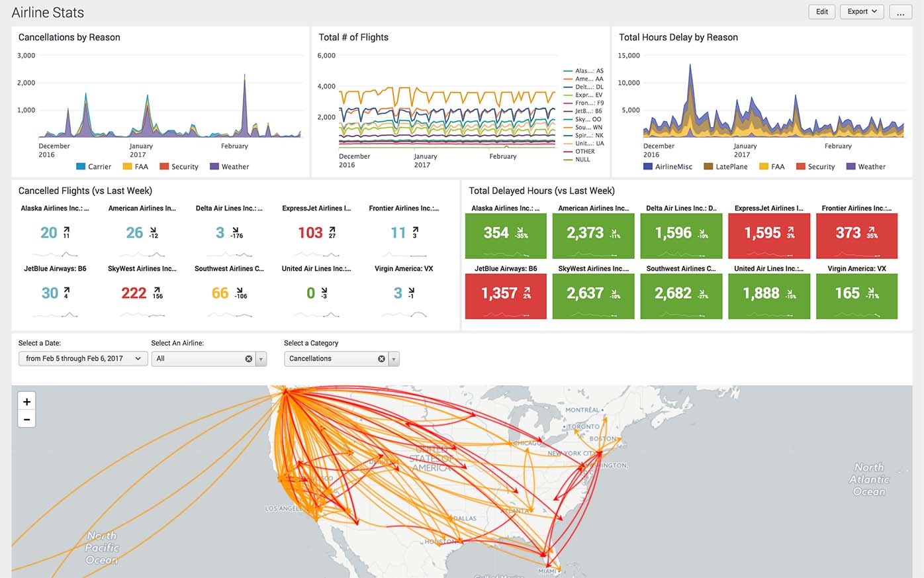Open JetBlue Airways 1,357 delayed hours tile
This screenshot has height=578, width=924.
click(506, 297)
